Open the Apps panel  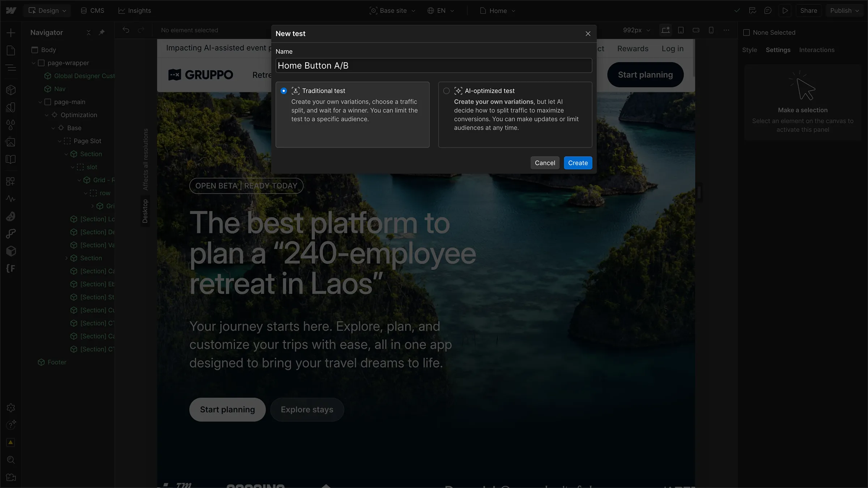pos(11,181)
